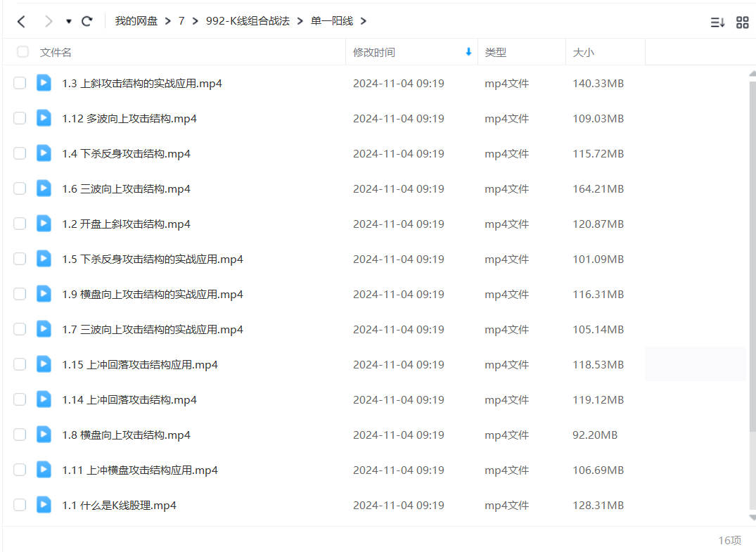Viewport: 756px width, 552px height.
Task: Click video icon of 1.1 什么是K线股理.mp4
Action: pyautogui.click(x=44, y=505)
